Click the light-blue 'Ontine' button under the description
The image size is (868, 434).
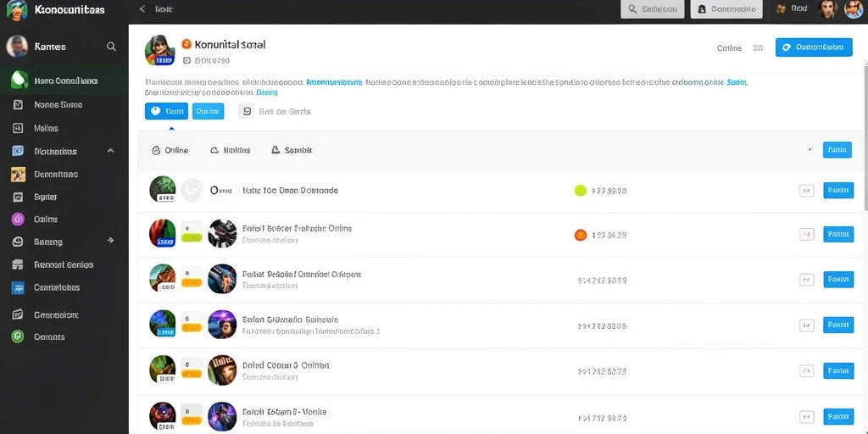[x=209, y=111]
